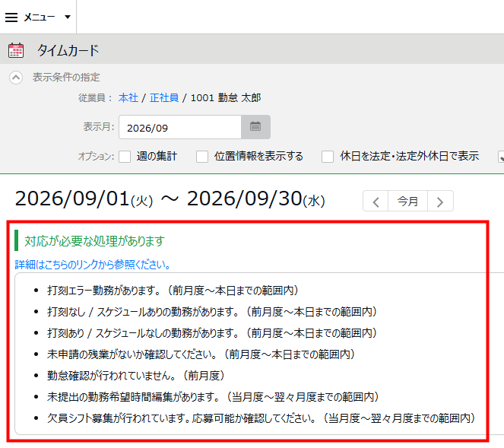This screenshot has width=504, height=448.
Task: Follow the 詳細はこちらのリンクから参照ください link
Action: (93, 265)
